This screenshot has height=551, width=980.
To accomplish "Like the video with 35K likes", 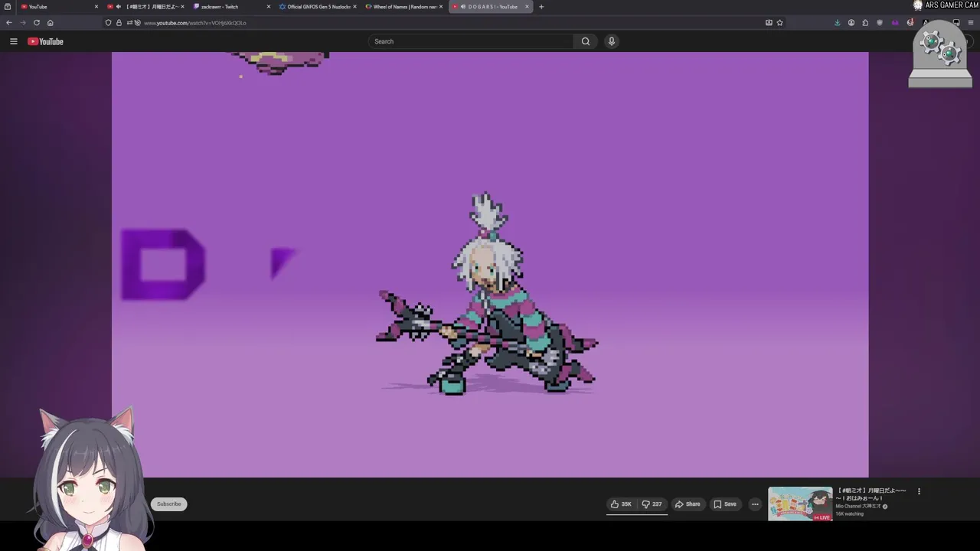I will [622, 504].
